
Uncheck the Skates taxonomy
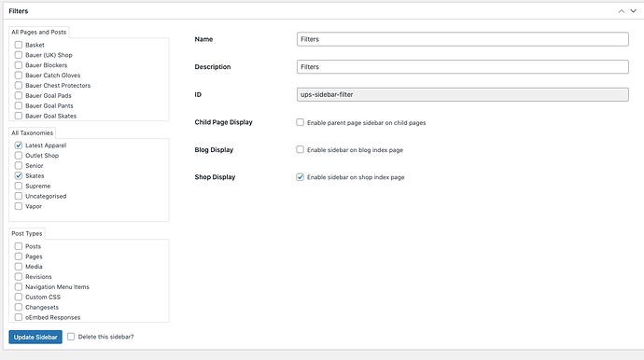[19, 175]
